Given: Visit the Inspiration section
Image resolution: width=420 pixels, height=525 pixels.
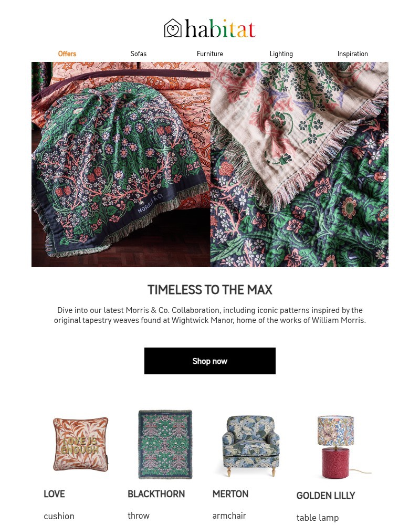Looking at the screenshot, I should tap(352, 54).
